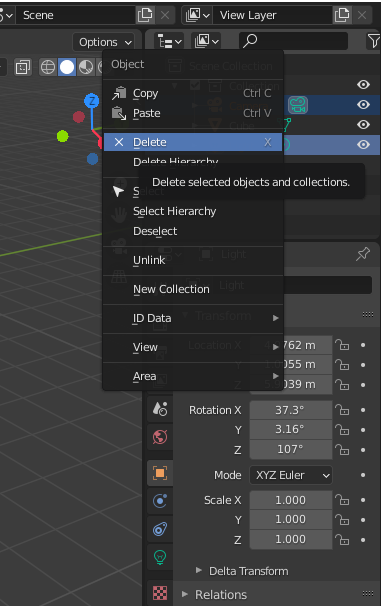Switch to solid viewport shading

[67, 67]
